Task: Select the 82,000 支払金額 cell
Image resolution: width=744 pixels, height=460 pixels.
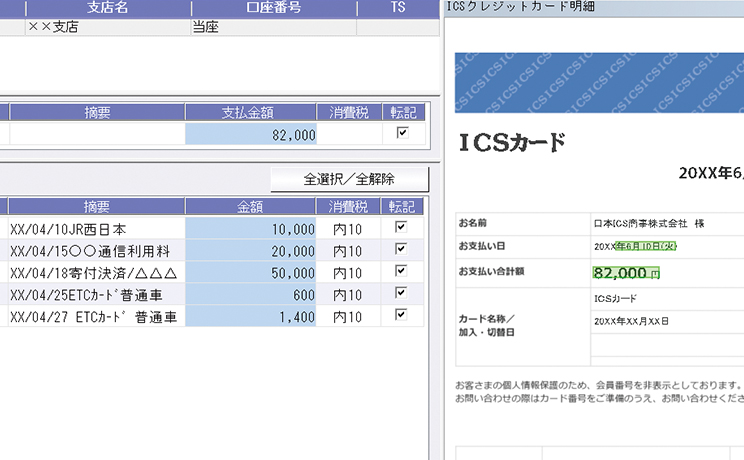Action: click(x=250, y=134)
